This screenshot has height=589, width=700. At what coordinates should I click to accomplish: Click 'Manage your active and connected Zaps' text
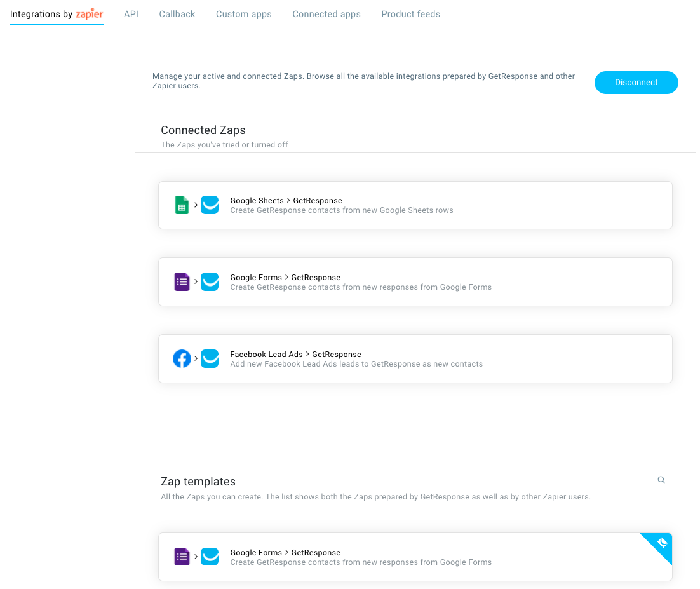point(363,81)
